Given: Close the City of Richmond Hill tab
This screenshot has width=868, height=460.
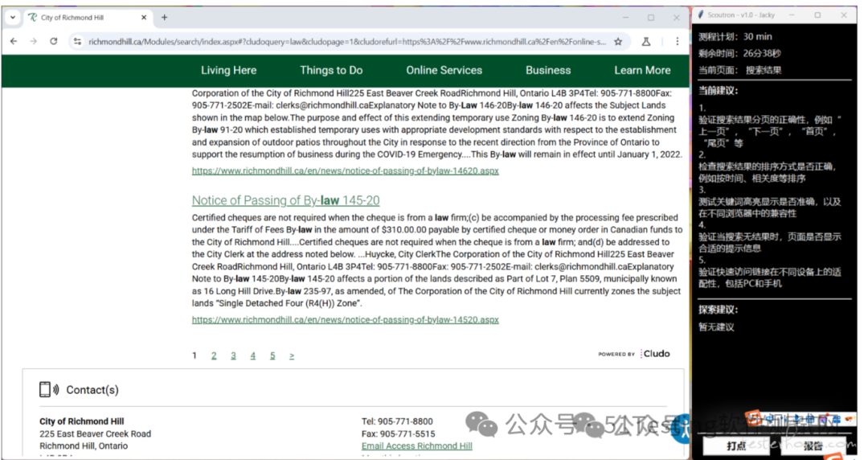Looking at the screenshot, I should click(x=144, y=17).
